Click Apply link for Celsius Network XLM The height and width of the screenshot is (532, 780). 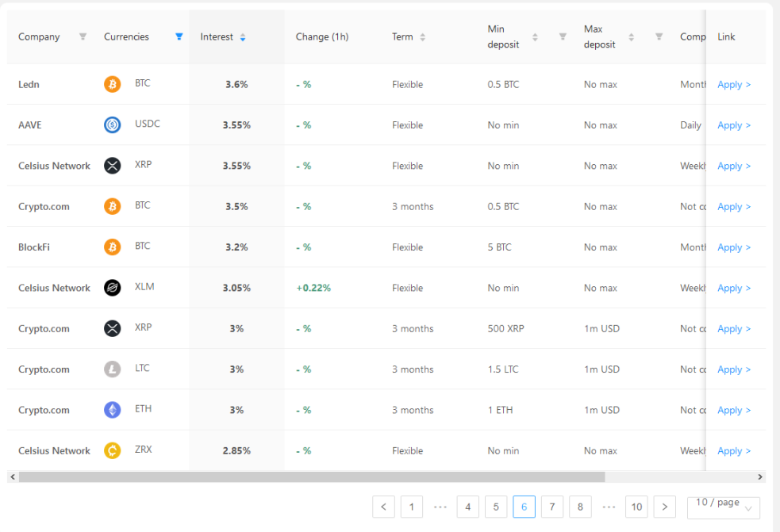coord(734,289)
